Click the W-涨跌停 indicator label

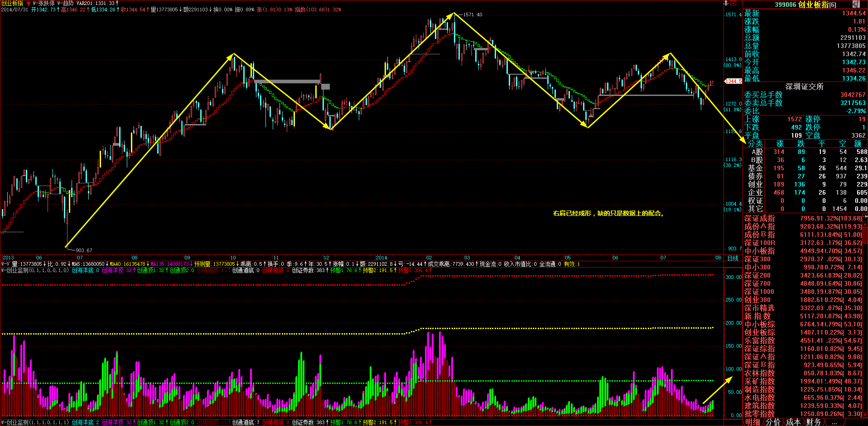[43, 3]
